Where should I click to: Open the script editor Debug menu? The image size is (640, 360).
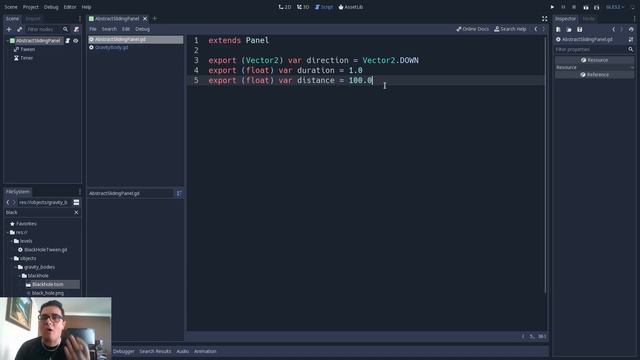click(142, 29)
